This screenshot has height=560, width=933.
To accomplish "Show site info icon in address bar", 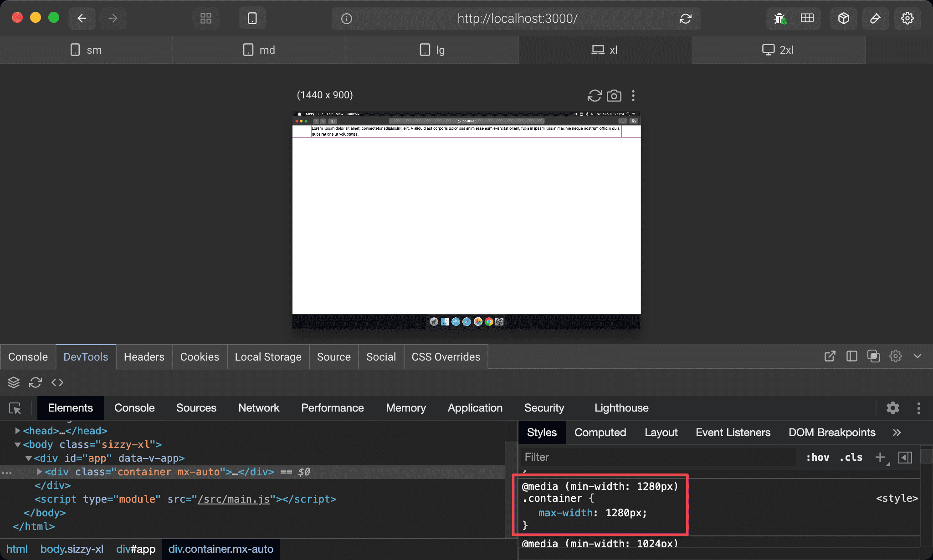I will click(347, 19).
